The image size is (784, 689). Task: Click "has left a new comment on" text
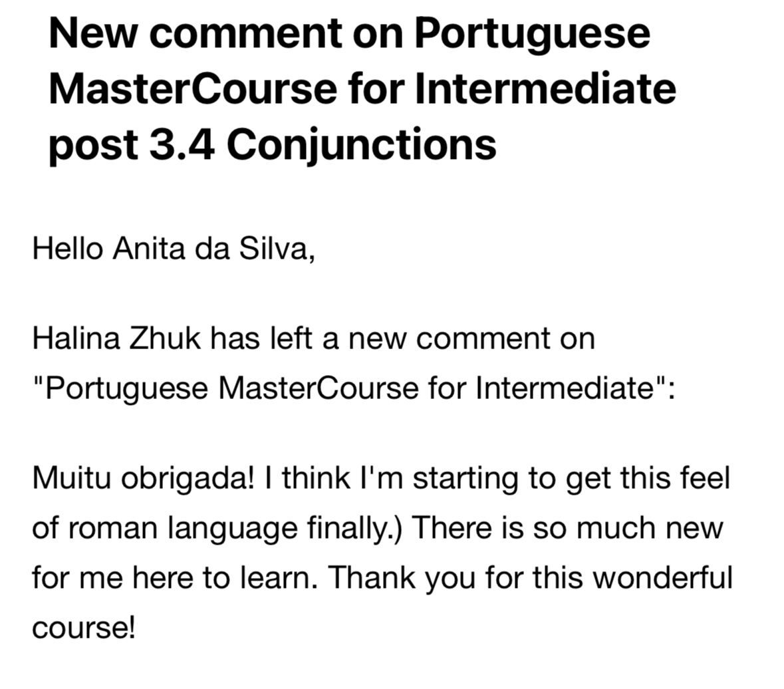click(402, 339)
